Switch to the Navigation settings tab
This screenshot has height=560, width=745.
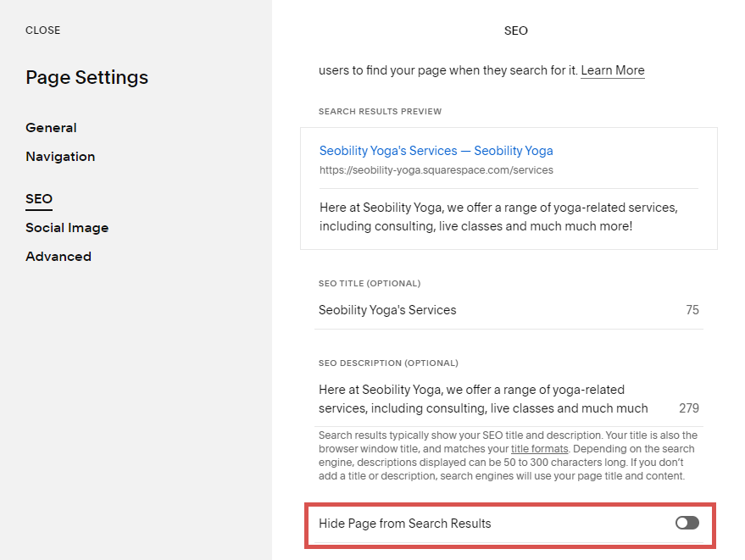point(59,156)
